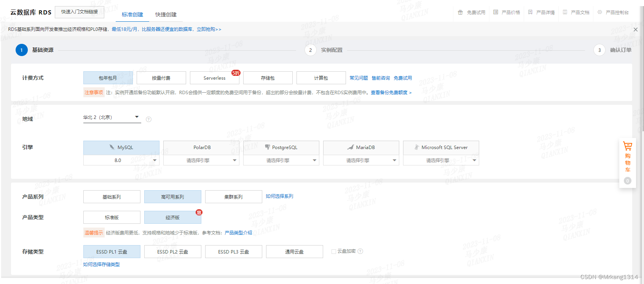Switch to the 快捷创建 tab
The width and height of the screenshot is (644, 284).
click(x=166, y=14)
